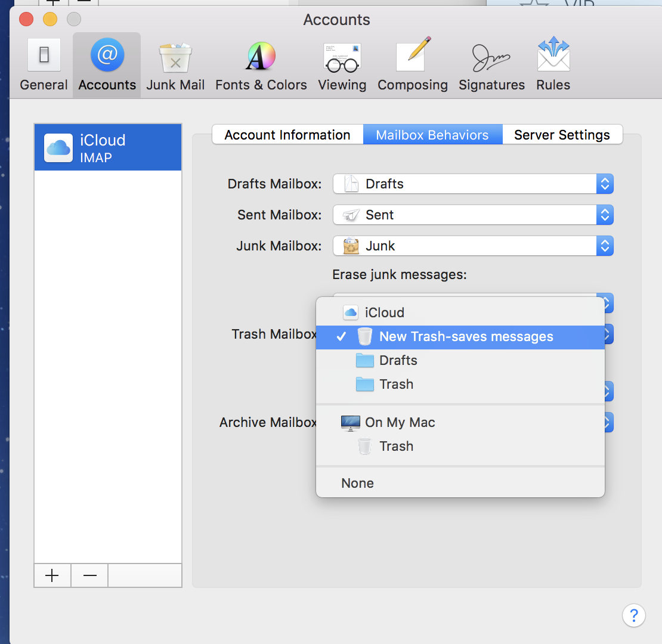Click iCloud header in popup menu

(460, 312)
